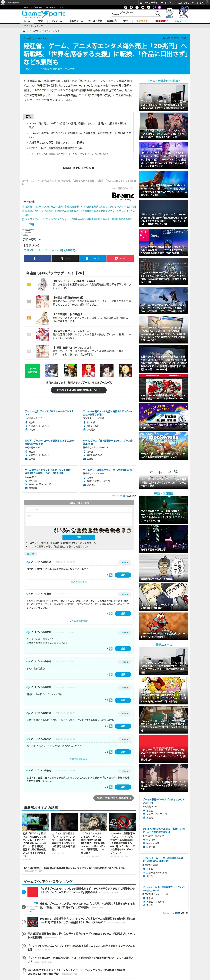Open the Indie Hype Train banner

(x=164, y=417)
